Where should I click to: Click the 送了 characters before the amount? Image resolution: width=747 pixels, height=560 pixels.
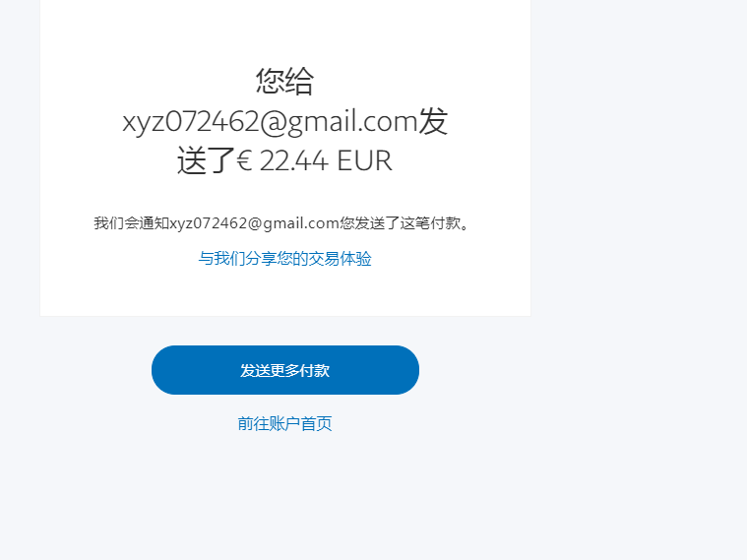click(207, 160)
